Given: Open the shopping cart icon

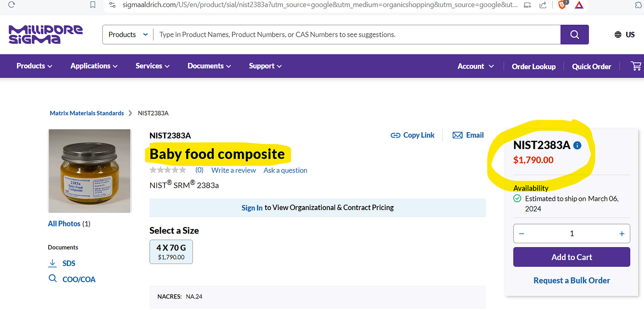Looking at the screenshot, I should pyautogui.click(x=636, y=66).
